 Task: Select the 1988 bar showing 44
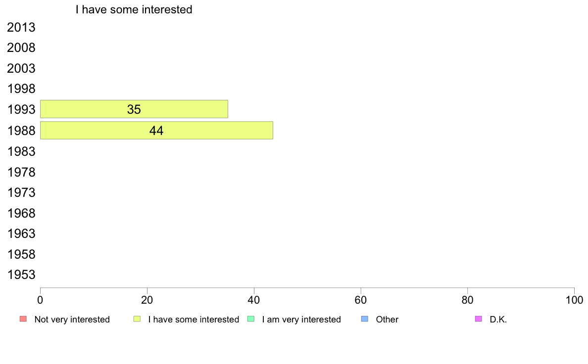(x=156, y=131)
